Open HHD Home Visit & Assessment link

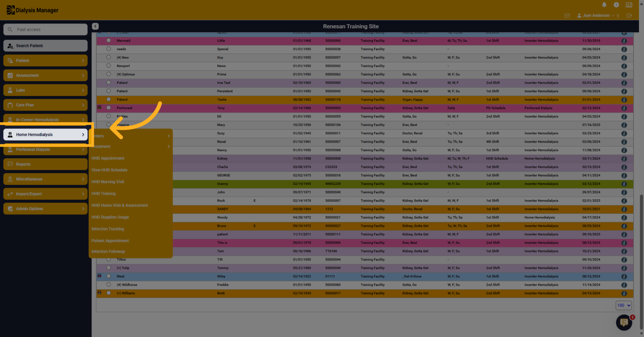click(120, 205)
